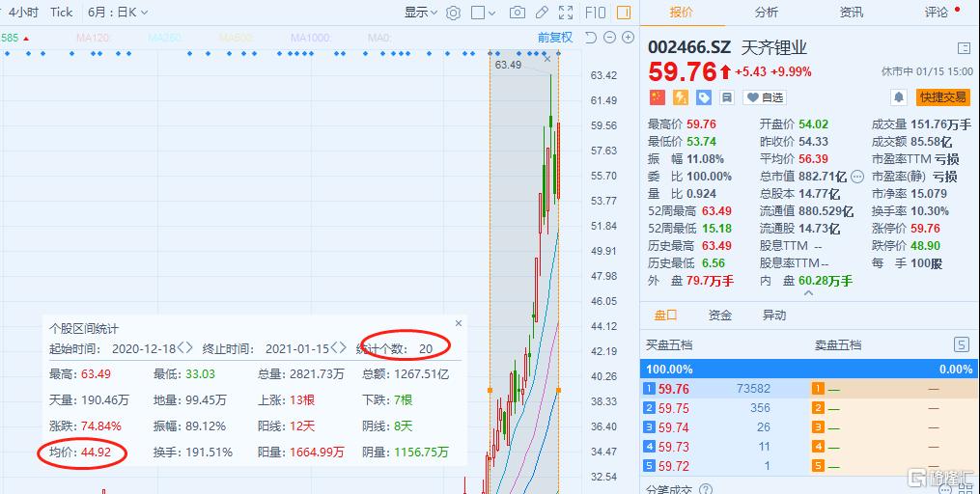Switch to the 分析 tab

(767, 12)
